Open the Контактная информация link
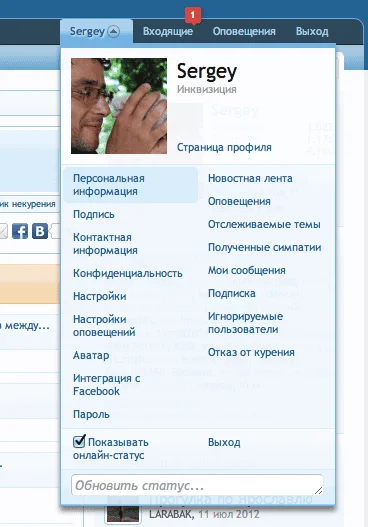The image size is (368, 527). 106,244
